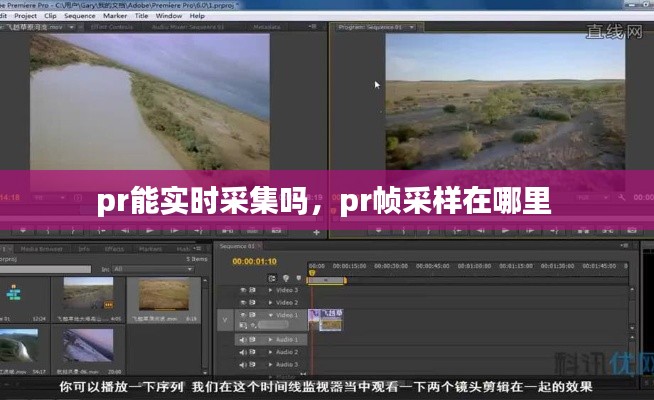654x400 pixels.
Task: Click Mark In in the Source monitor
Action: point(48,230)
